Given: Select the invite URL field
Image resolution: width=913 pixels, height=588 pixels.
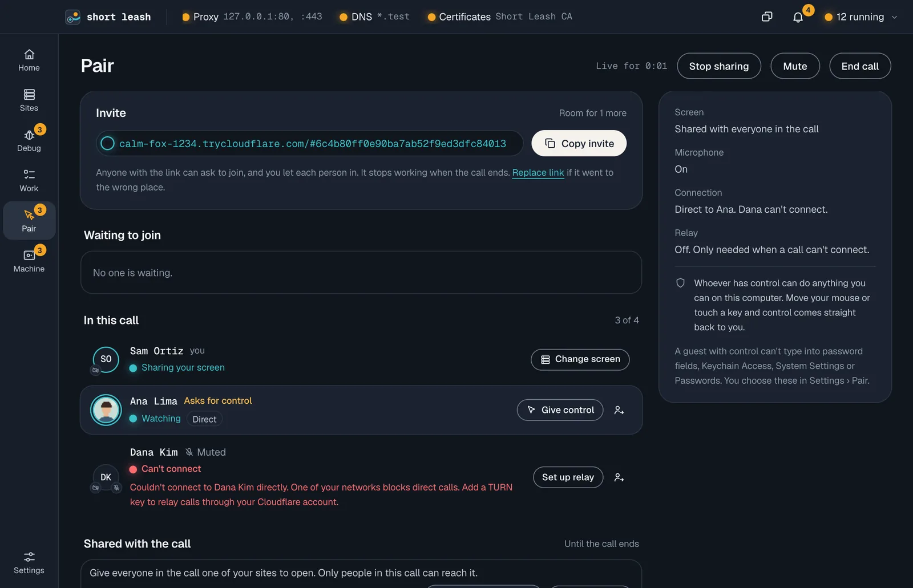Looking at the screenshot, I should [x=310, y=143].
